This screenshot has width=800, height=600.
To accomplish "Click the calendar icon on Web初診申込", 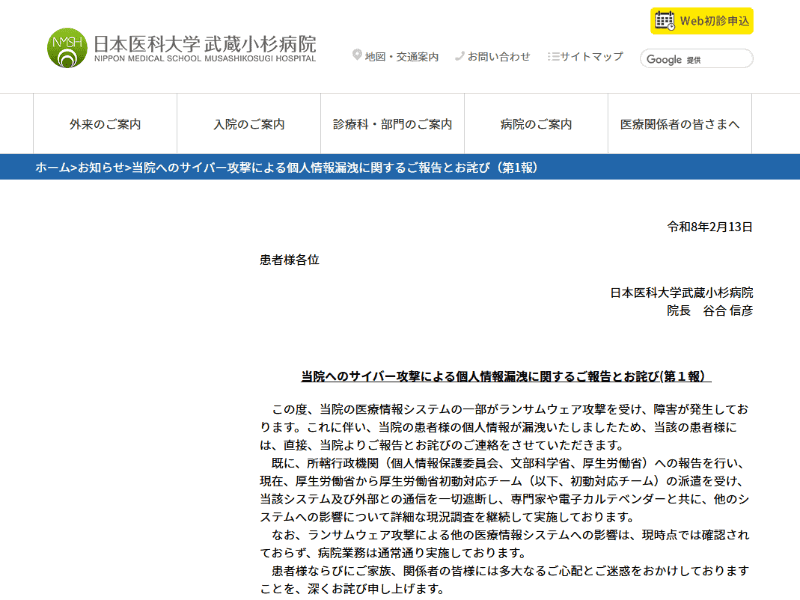I will 664,20.
